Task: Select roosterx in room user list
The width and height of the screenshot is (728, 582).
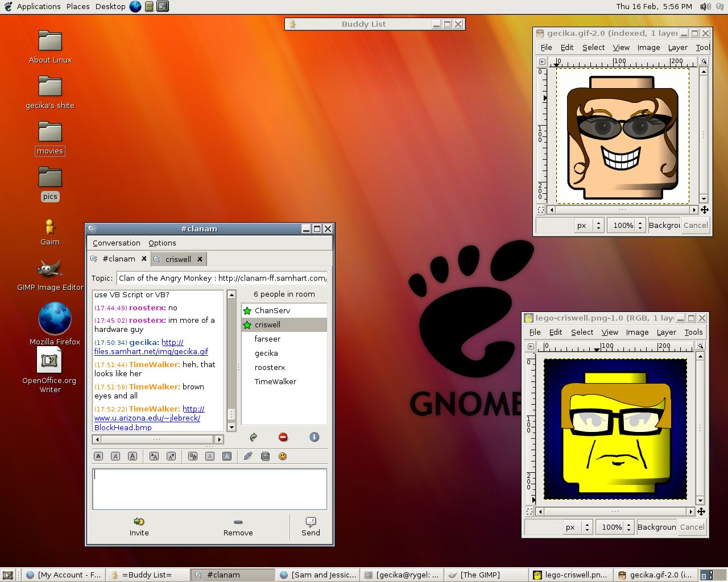Action: 284,367
